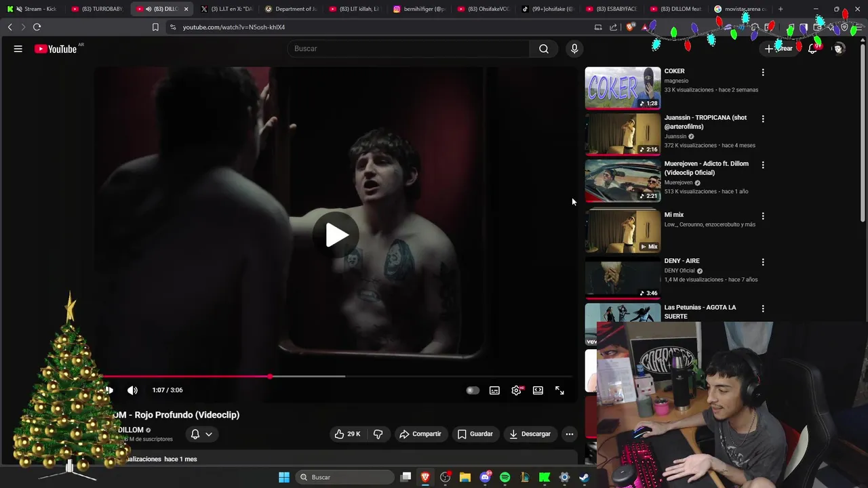Open the player settings gear
This screenshot has width=868, height=488.
(x=516, y=390)
